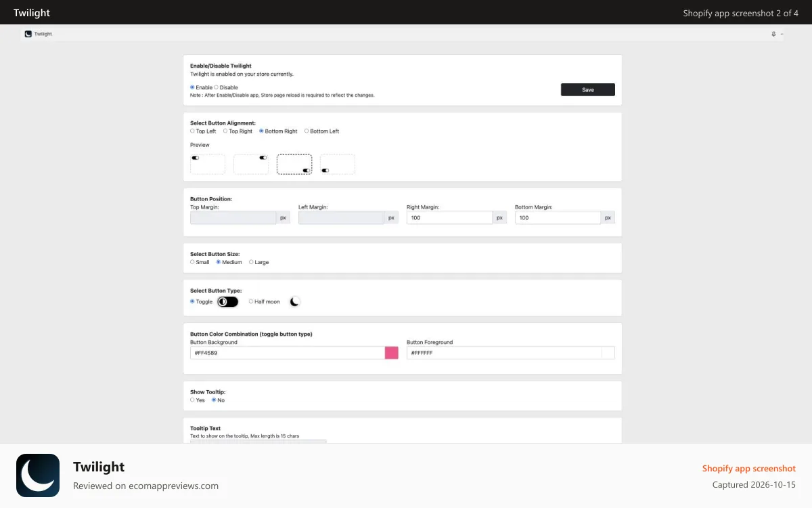Click the Preview label
This screenshot has width=812, height=508.
tap(200, 145)
